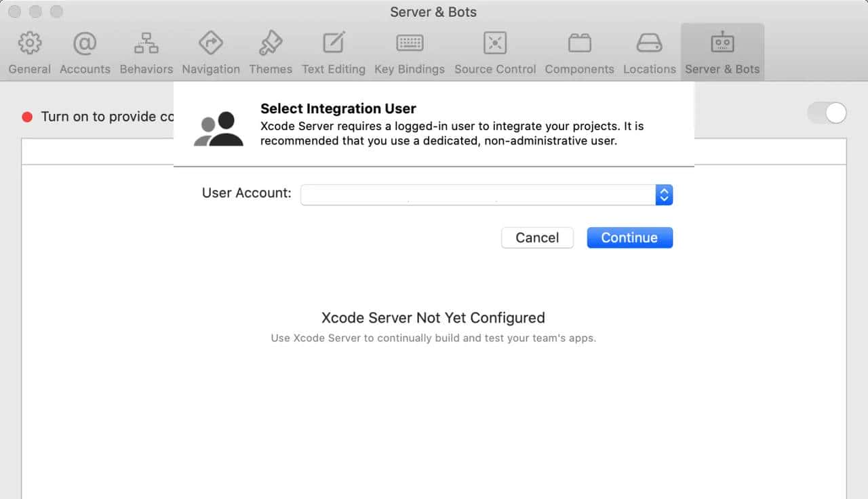
Task: Cancel the integration user selection
Action: click(x=537, y=237)
